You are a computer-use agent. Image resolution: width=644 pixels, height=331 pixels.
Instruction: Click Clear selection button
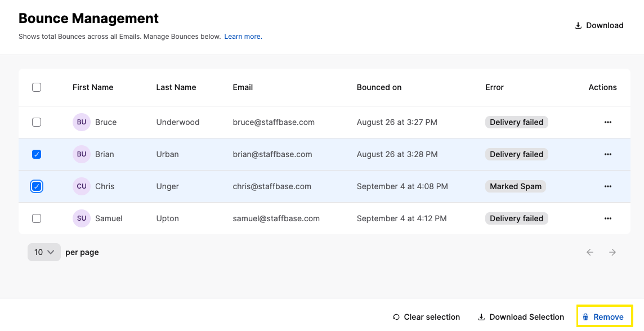click(426, 317)
